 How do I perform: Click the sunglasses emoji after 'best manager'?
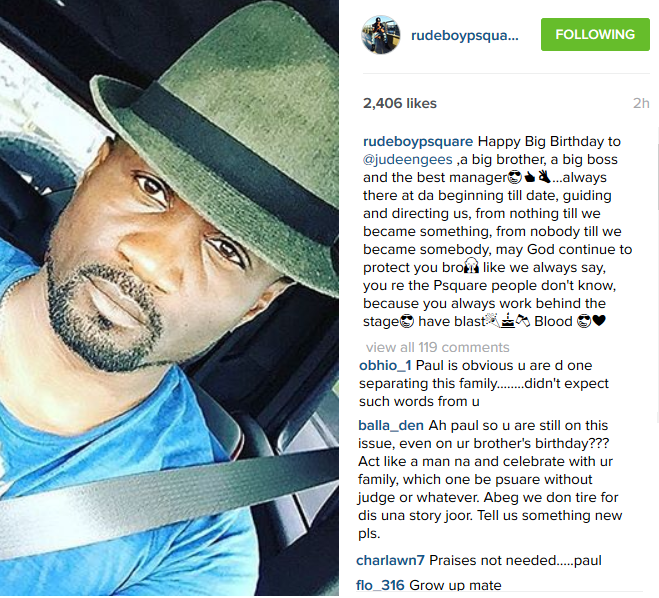pyautogui.click(x=515, y=177)
